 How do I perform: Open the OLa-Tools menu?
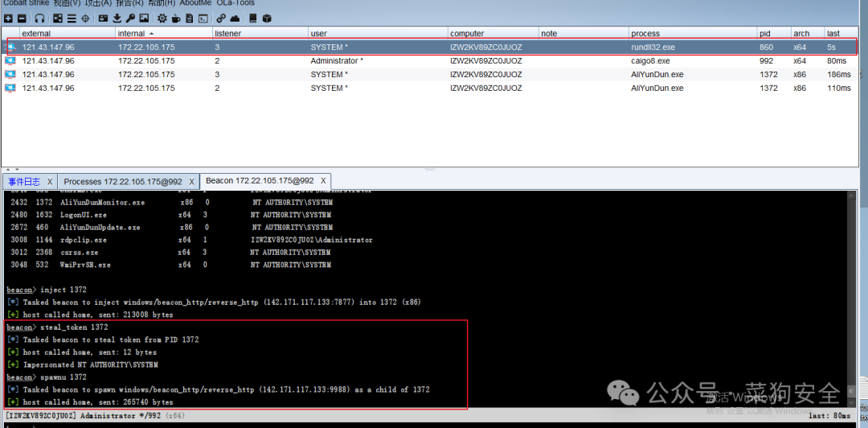pyautogui.click(x=235, y=2)
